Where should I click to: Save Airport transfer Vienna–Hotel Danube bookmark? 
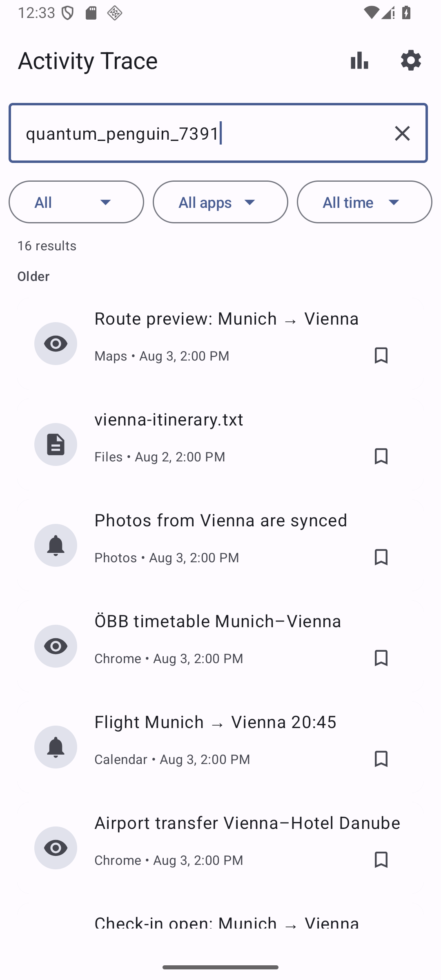pos(381,860)
